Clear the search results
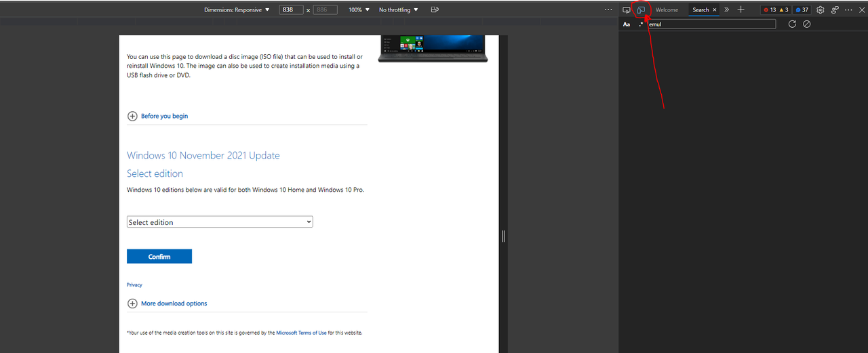Image resolution: width=868 pixels, height=353 pixels. tap(807, 24)
